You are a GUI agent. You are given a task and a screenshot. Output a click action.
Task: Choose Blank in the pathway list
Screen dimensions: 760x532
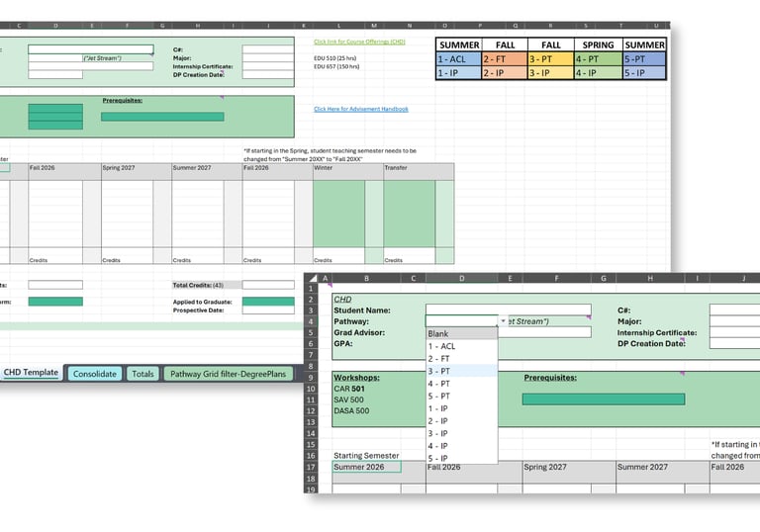[x=461, y=334]
